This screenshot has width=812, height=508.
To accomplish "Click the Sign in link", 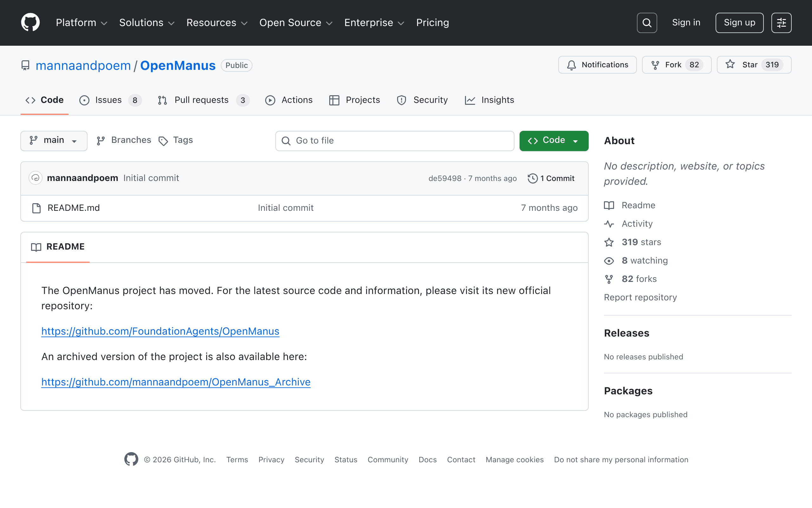I will 686,23.
